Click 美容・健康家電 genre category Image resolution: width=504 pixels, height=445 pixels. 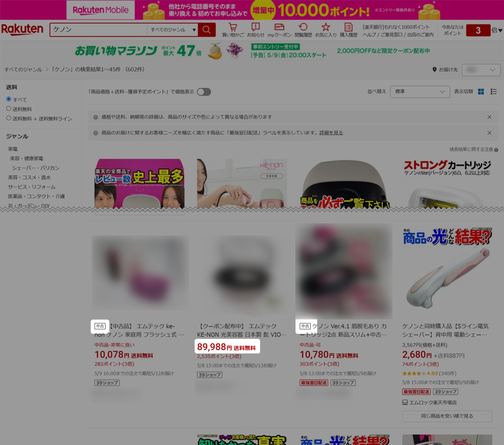[27, 158]
